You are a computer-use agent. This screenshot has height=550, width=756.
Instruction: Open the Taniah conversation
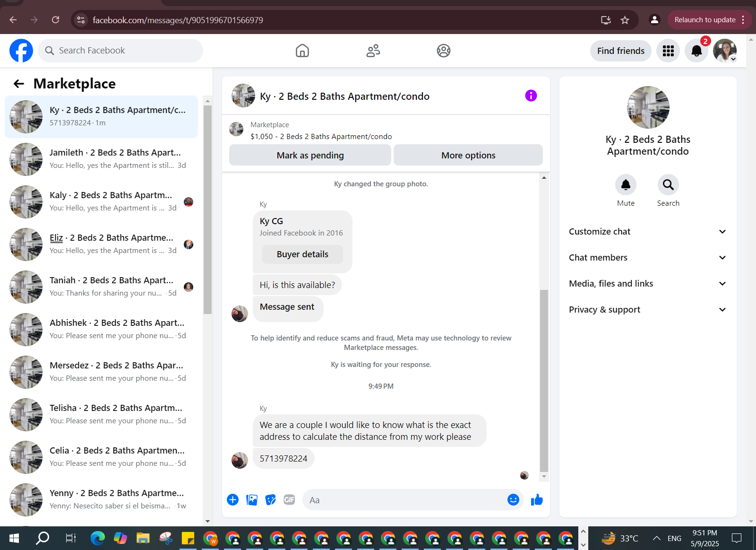point(102,287)
